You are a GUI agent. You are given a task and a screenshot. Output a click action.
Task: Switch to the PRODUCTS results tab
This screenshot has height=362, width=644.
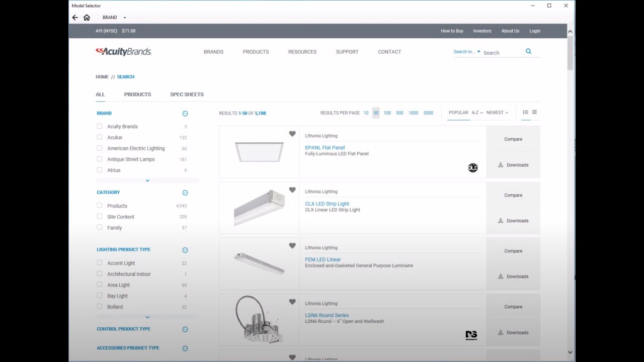coord(137,95)
